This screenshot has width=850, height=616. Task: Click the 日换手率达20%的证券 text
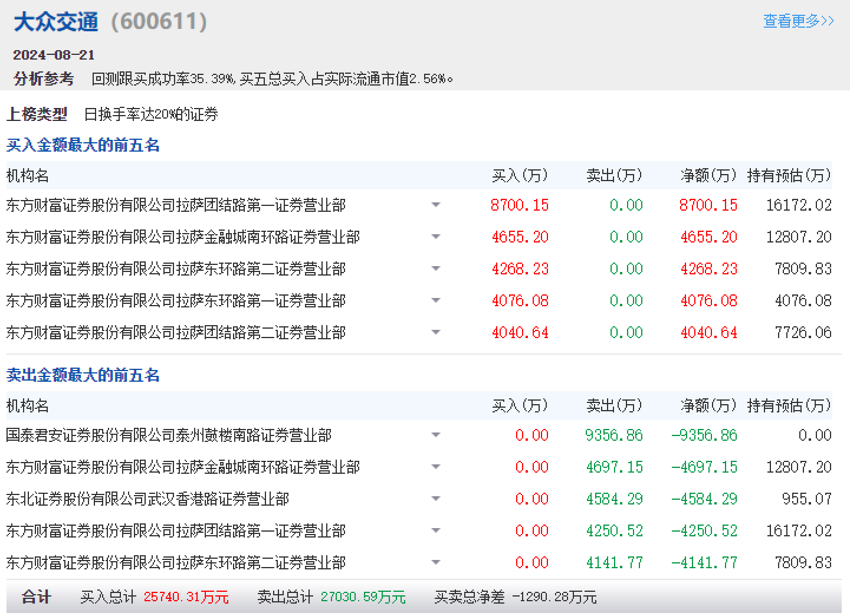(151, 114)
